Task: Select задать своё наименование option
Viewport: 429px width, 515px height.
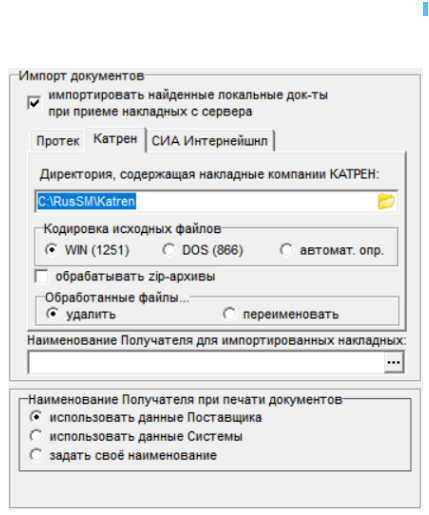Action: (x=36, y=455)
